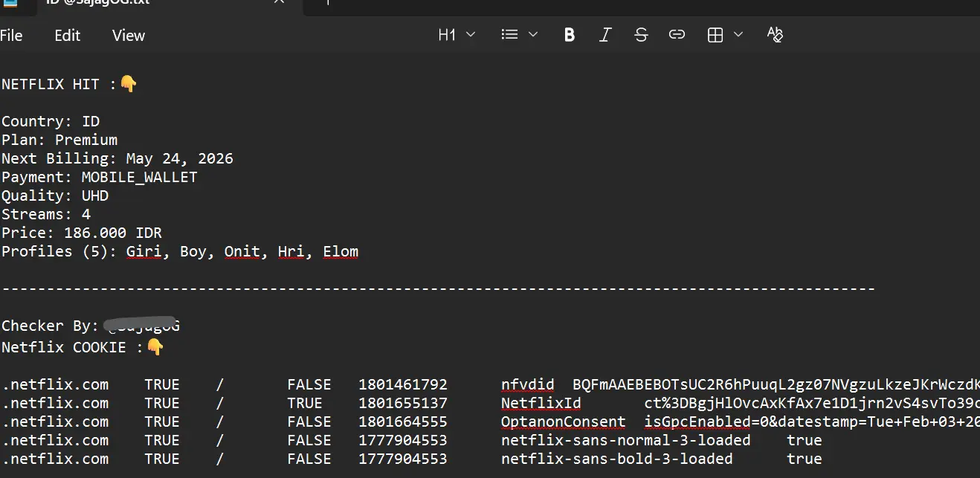980x478 pixels.
Task: Click ".netflix.com" in the NetflixId row
Action: pyautogui.click(x=55, y=403)
